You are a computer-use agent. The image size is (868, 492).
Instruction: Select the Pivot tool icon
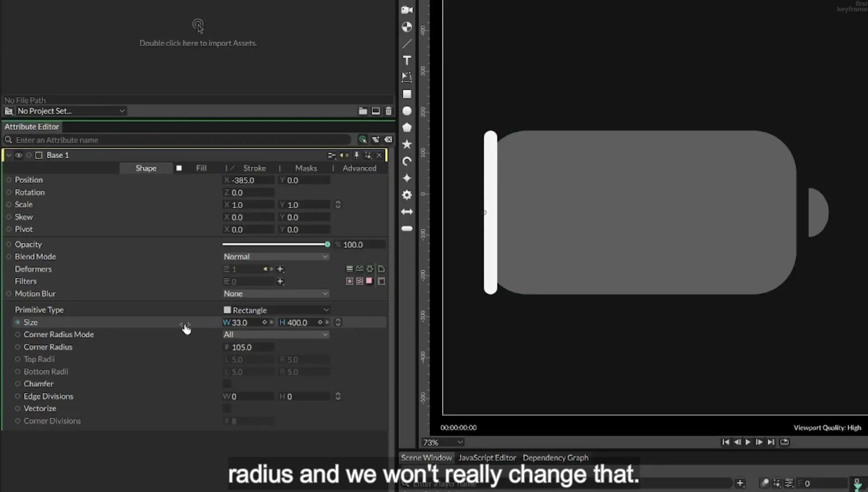click(407, 27)
